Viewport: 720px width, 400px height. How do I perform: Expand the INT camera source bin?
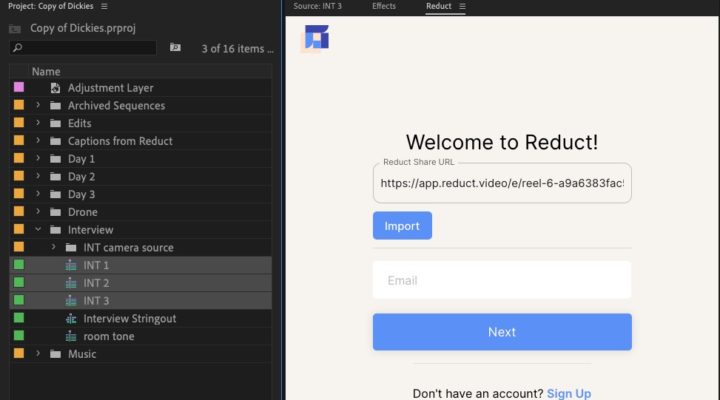(x=53, y=247)
